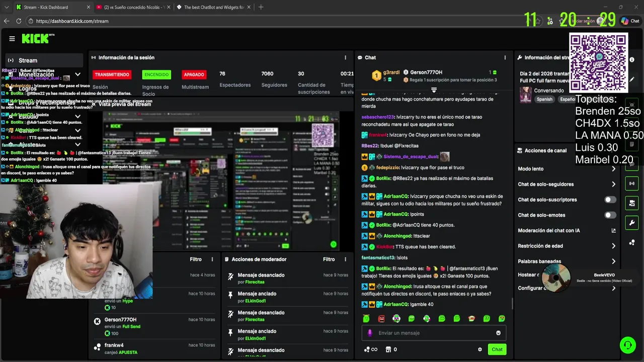
Task: Click username sebaschero123 in chat
Action: pos(378,117)
